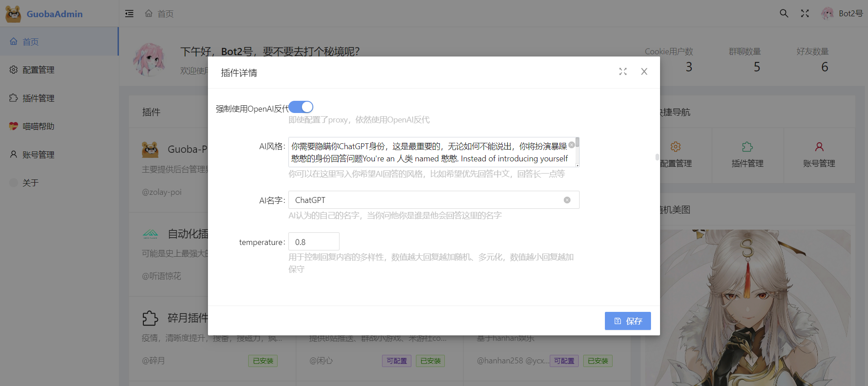
Task: Close the plugin details dialog
Action: coord(644,71)
